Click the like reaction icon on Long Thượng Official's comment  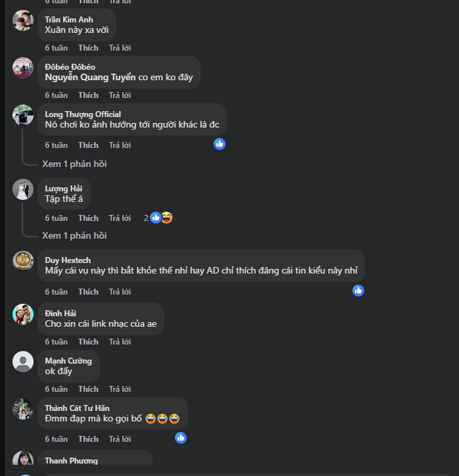tap(220, 143)
